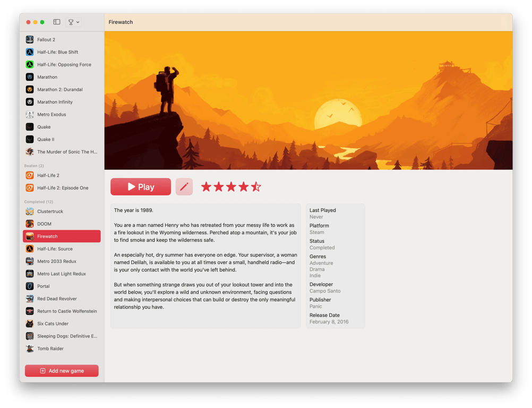The image size is (532, 408).
Task: Click the Drama genre entry
Action: (317, 269)
